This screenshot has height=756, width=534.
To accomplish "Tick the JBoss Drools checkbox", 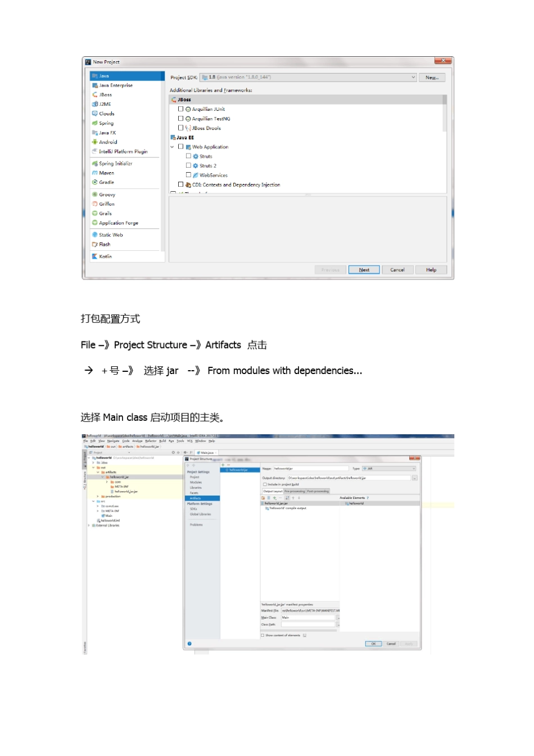I will [181, 128].
